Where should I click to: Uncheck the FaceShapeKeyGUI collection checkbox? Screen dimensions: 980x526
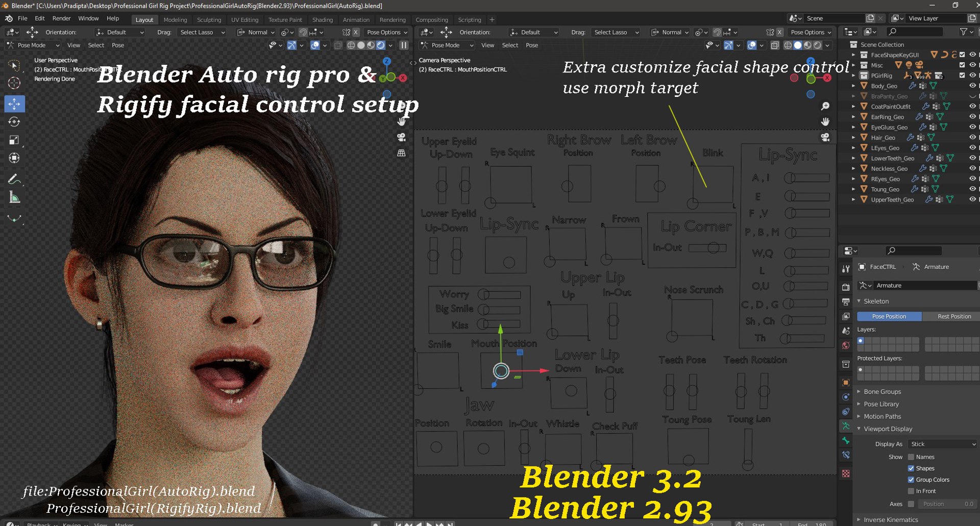962,55
